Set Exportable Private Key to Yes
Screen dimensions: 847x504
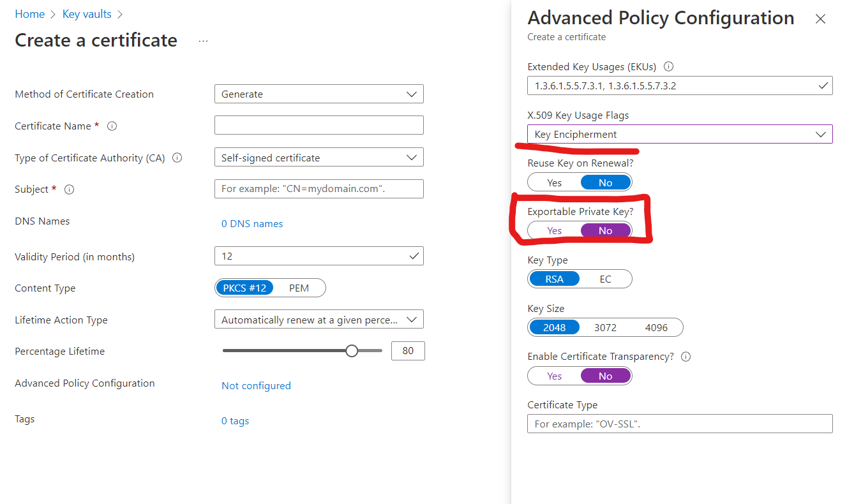click(554, 231)
